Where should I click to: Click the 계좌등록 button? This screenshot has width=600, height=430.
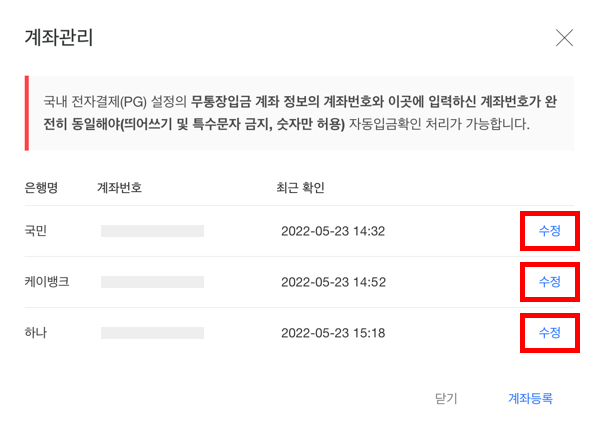click(x=530, y=398)
